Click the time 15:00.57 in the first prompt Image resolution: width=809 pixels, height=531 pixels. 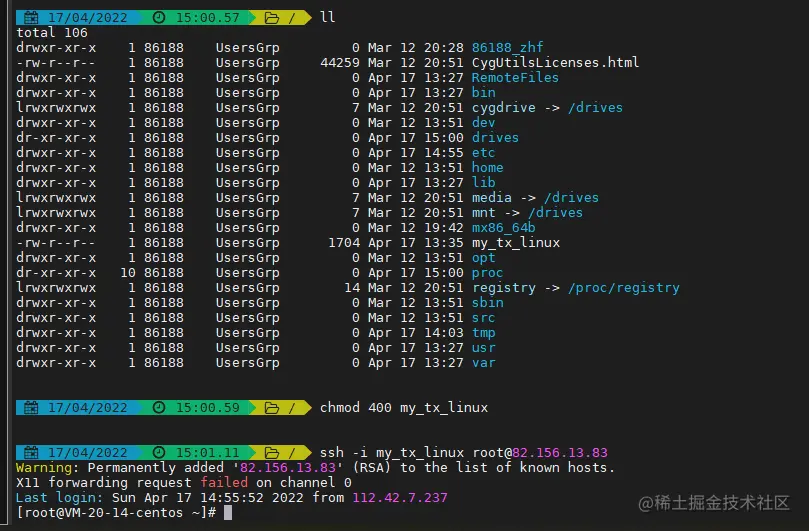207,18
